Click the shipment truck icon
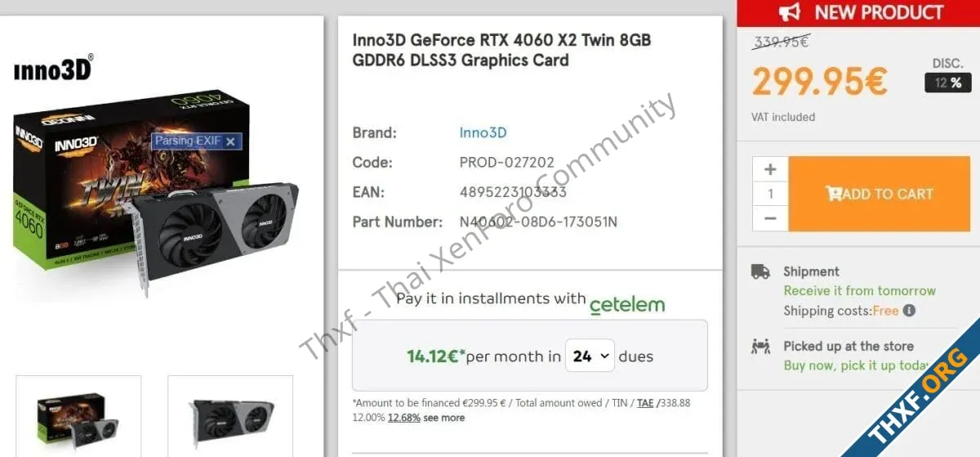Image resolution: width=980 pixels, height=457 pixels. [760, 271]
